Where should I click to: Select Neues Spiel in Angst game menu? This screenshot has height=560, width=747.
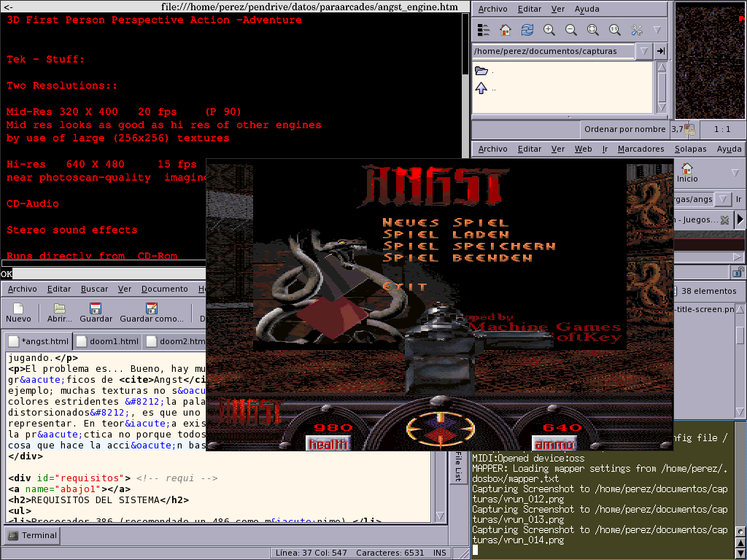pyautogui.click(x=446, y=222)
